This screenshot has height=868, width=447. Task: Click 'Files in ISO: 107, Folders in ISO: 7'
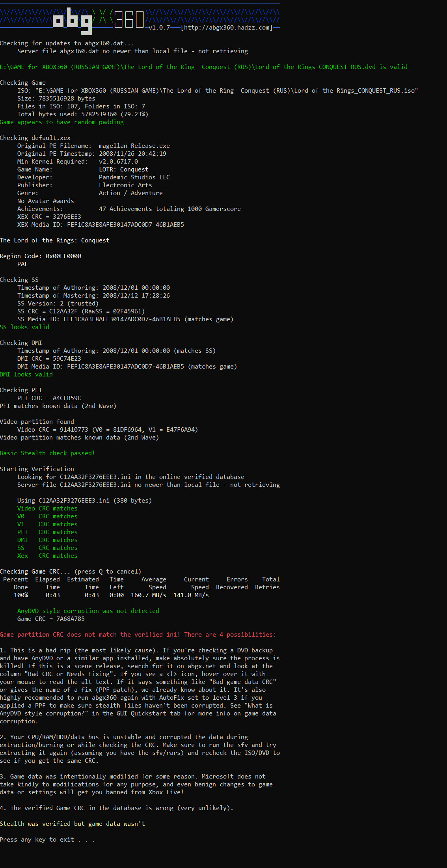click(81, 106)
